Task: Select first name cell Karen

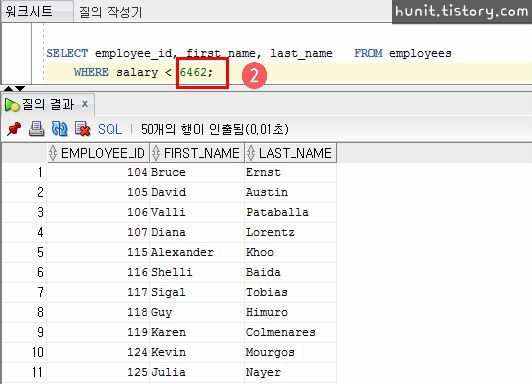Action: pyautogui.click(x=197, y=332)
